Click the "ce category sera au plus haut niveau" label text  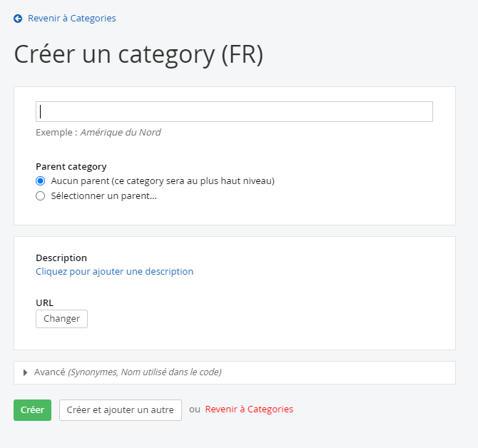pos(193,181)
